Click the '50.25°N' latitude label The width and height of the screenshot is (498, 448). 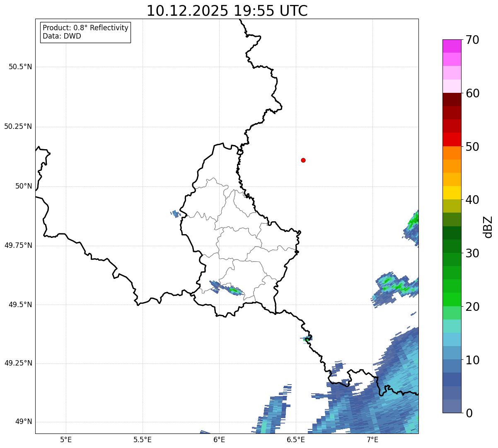[x=18, y=126]
